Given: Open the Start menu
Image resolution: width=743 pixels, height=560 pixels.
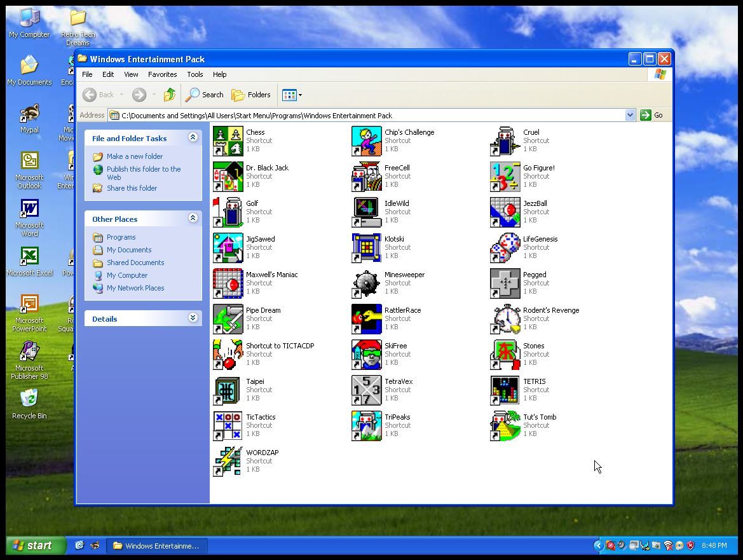Looking at the screenshot, I should (x=36, y=545).
